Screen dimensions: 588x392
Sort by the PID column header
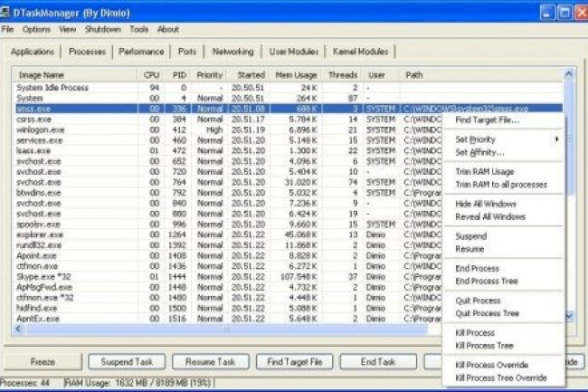(x=179, y=75)
